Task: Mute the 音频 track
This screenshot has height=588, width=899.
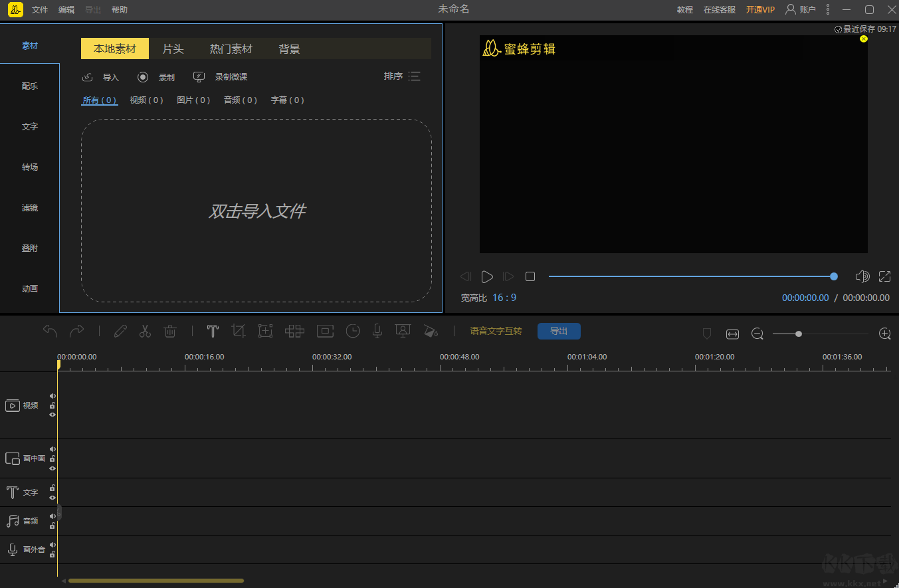Action: click(x=52, y=516)
